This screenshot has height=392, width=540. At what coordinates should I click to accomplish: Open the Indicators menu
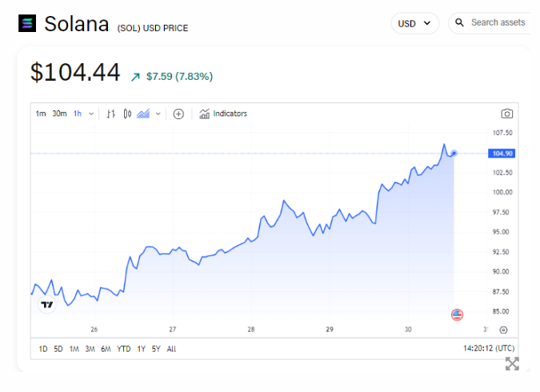tap(223, 114)
